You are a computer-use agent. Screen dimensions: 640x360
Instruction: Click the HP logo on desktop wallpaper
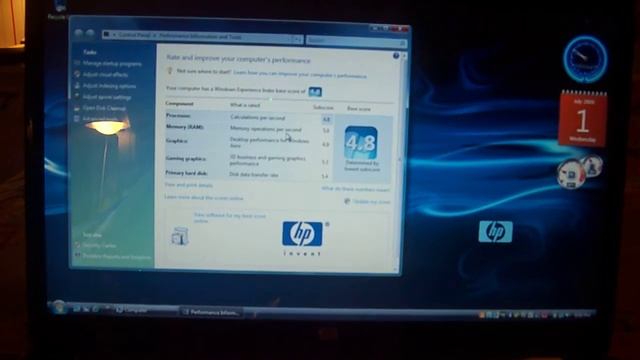point(495,231)
